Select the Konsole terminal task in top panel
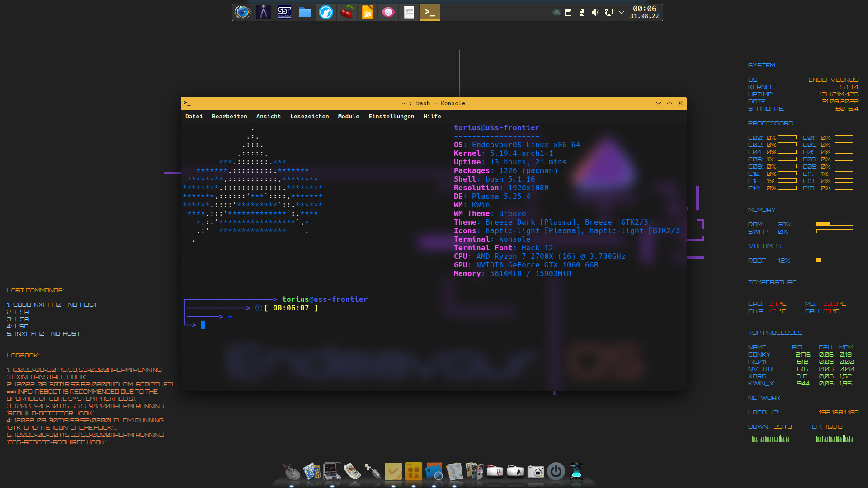Viewport: 868px width, 488px height. pos(430,12)
